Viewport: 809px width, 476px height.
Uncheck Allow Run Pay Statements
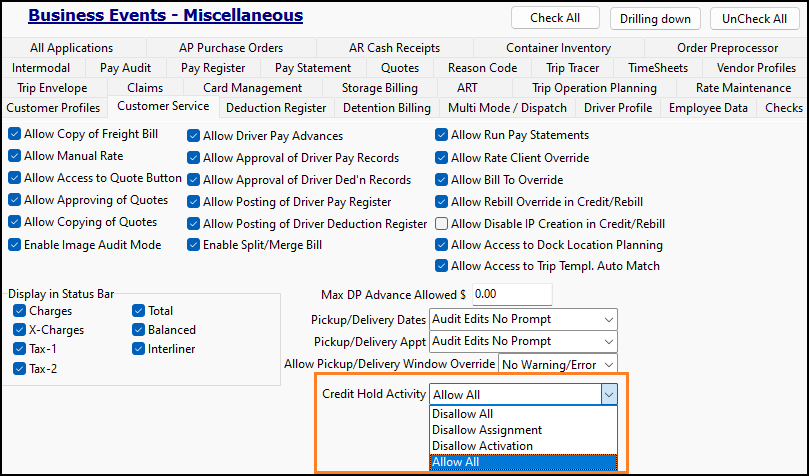click(x=441, y=135)
